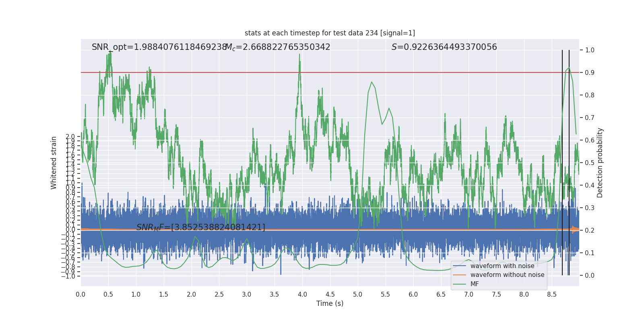Click the x-axis tick label 7.5
Screen dimensions: 644x322
coord(496,294)
